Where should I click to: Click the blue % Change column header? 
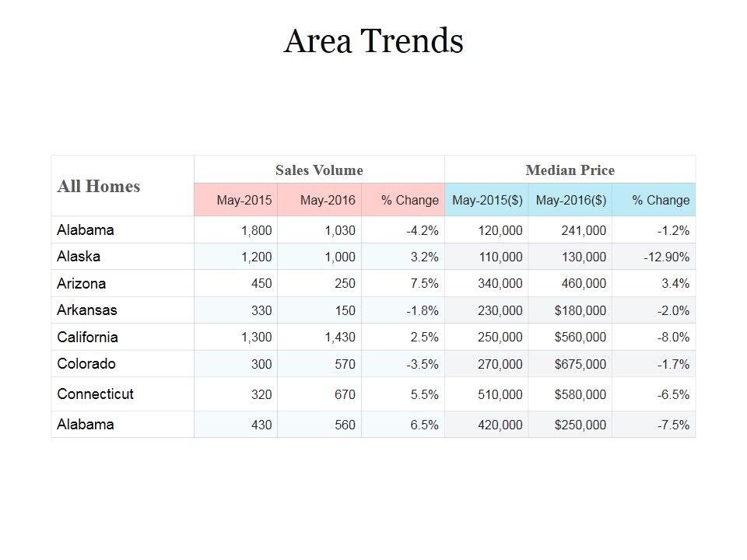(x=654, y=200)
